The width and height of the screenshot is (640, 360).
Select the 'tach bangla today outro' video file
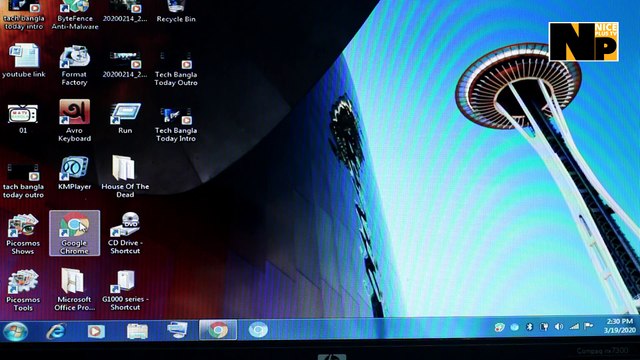[x=24, y=180]
